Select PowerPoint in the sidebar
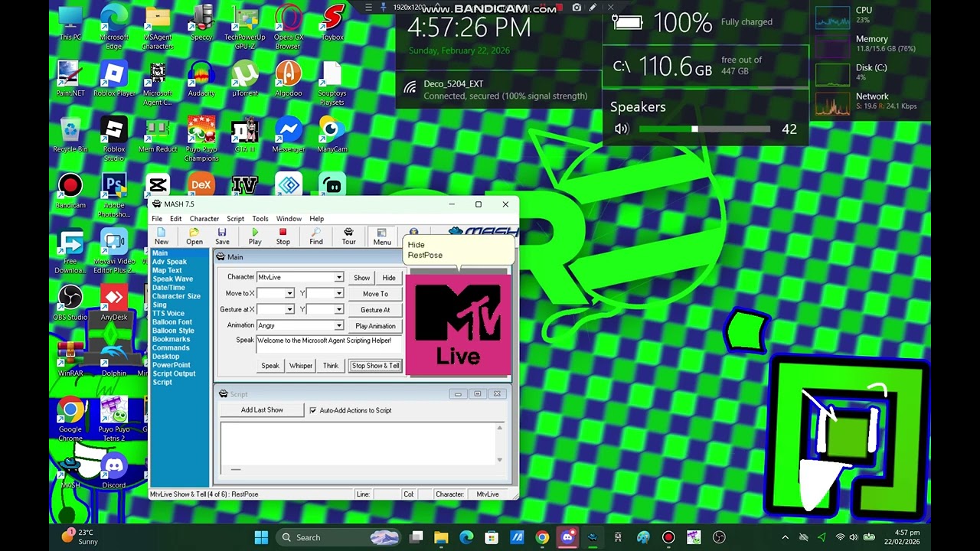The width and height of the screenshot is (980, 551). tap(171, 365)
